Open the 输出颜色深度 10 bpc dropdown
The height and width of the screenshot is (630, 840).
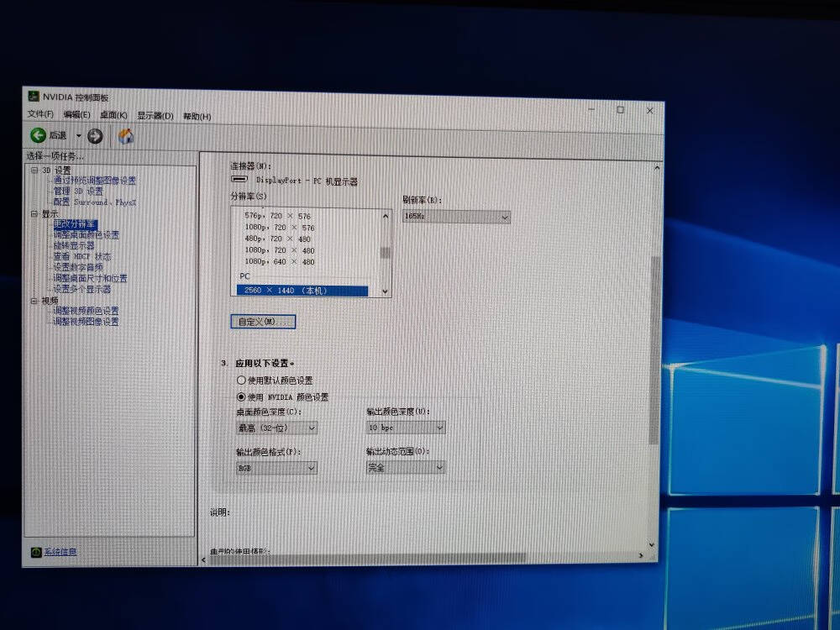(x=406, y=427)
